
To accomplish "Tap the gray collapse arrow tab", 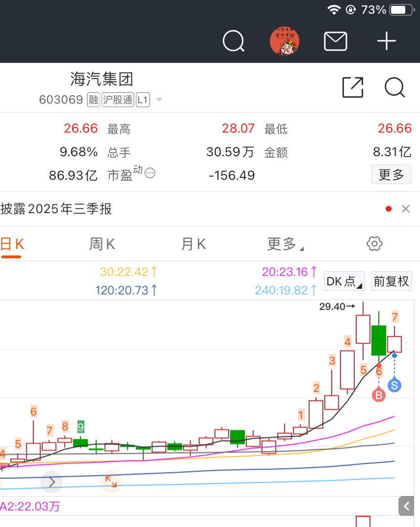I will [406, 506].
